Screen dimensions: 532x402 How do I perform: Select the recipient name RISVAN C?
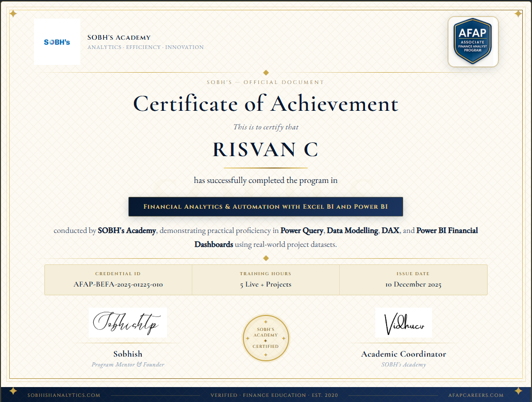[266, 149]
